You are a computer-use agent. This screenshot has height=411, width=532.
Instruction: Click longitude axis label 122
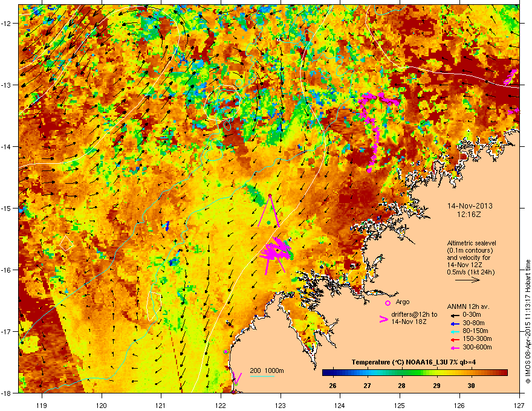pyautogui.click(x=221, y=405)
